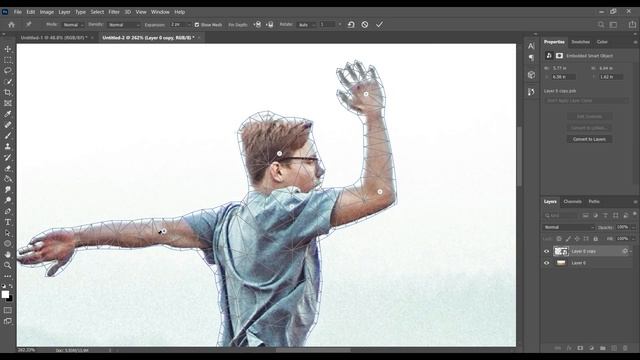Select the Horizontal Type tool
This screenshot has width=640, height=360.
8,222
